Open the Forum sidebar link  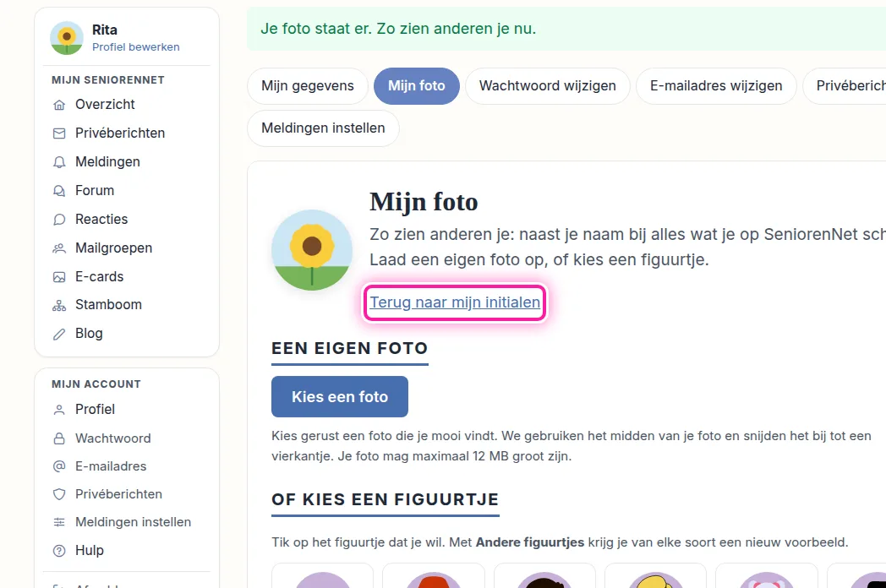95,191
